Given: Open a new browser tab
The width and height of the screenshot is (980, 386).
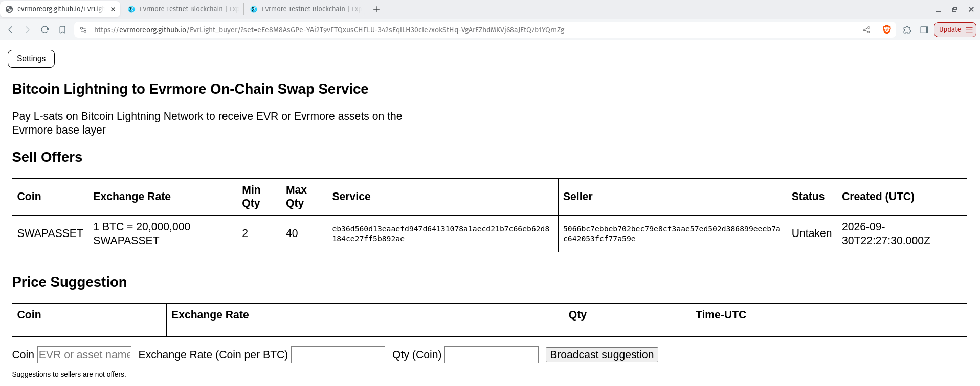Looking at the screenshot, I should click(376, 9).
